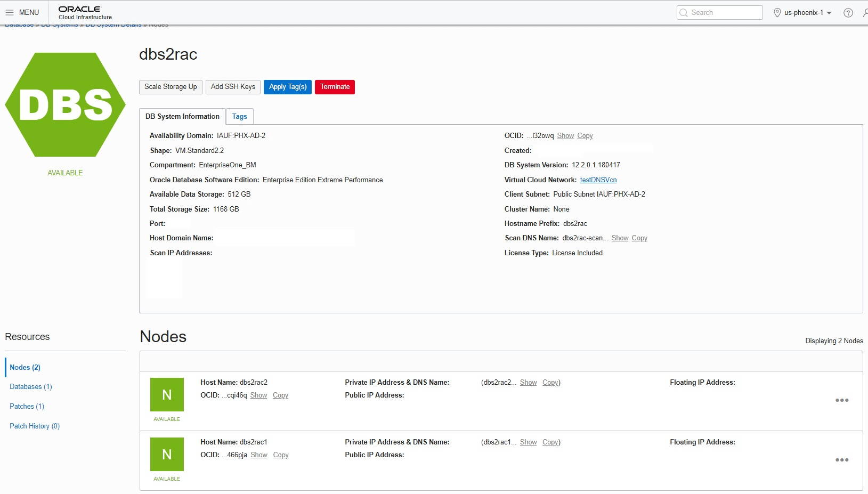Open the actions menu for node dbs2rac2

842,400
